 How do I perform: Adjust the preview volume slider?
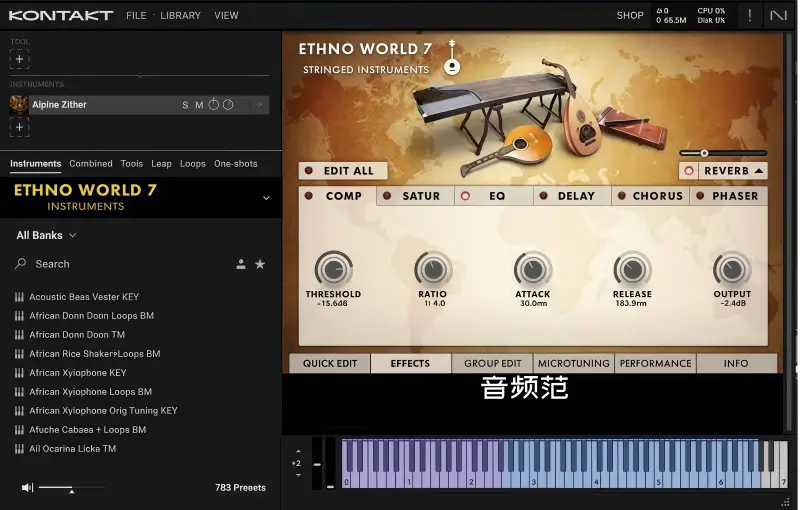[71, 489]
